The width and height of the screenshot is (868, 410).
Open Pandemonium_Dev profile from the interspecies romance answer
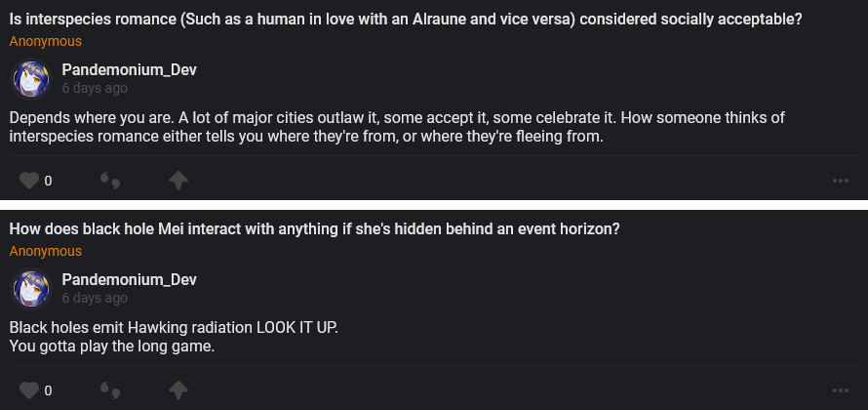pyautogui.click(x=129, y=69)
